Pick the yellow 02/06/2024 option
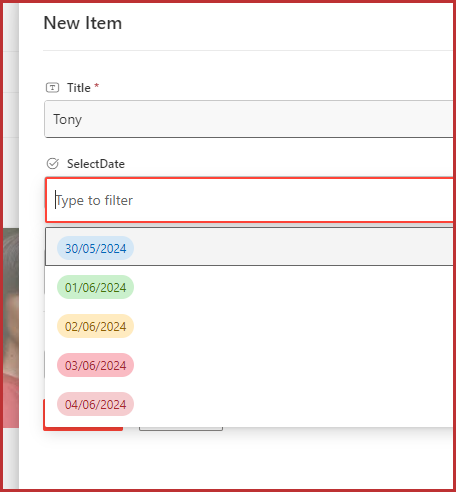 pyautogui.click(x=95, y=326)
